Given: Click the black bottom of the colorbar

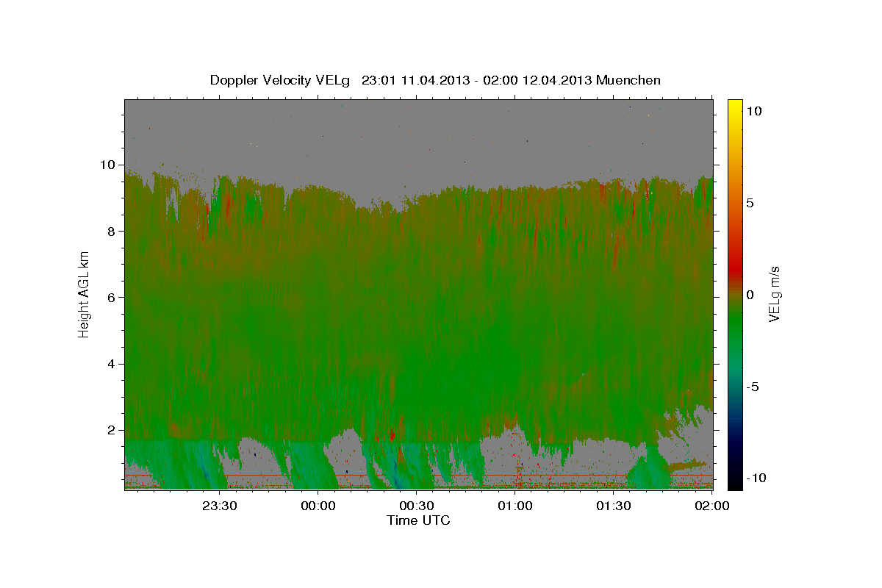Looking at the screenshot, I should (x=735, y=481).
